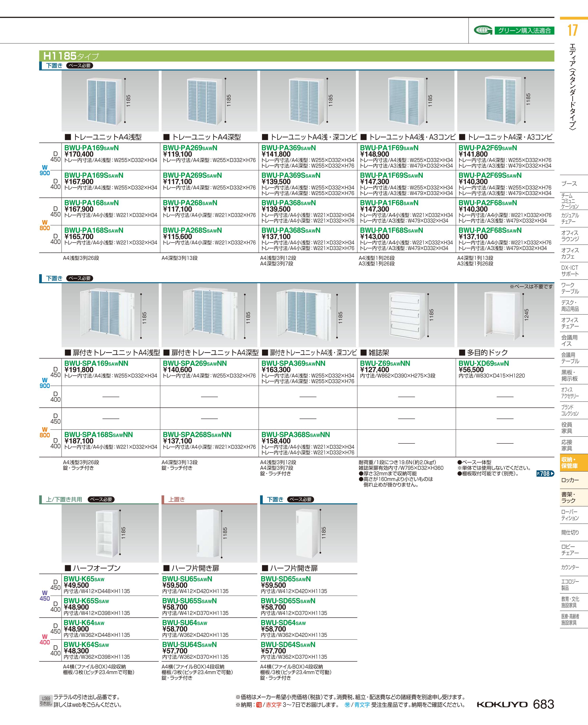The image size is (588, 725).
Task: Click the ベース必要 badge beside 上/下置き共用
Action: pos(101,499)
